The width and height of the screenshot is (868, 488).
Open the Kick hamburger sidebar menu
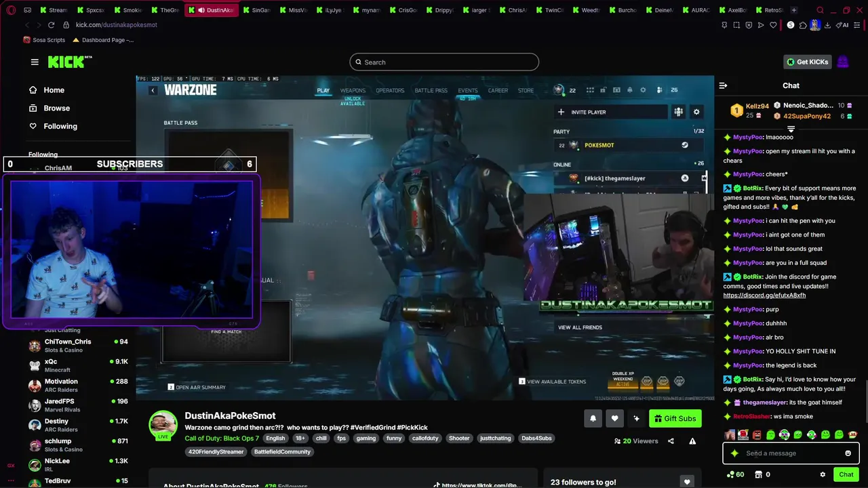(35, 62)
